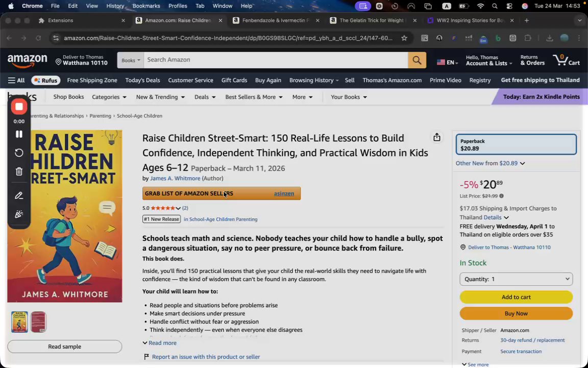Open Chrome downloads icon
Screen dimensions: 588x368
click(x=549, y=38)
